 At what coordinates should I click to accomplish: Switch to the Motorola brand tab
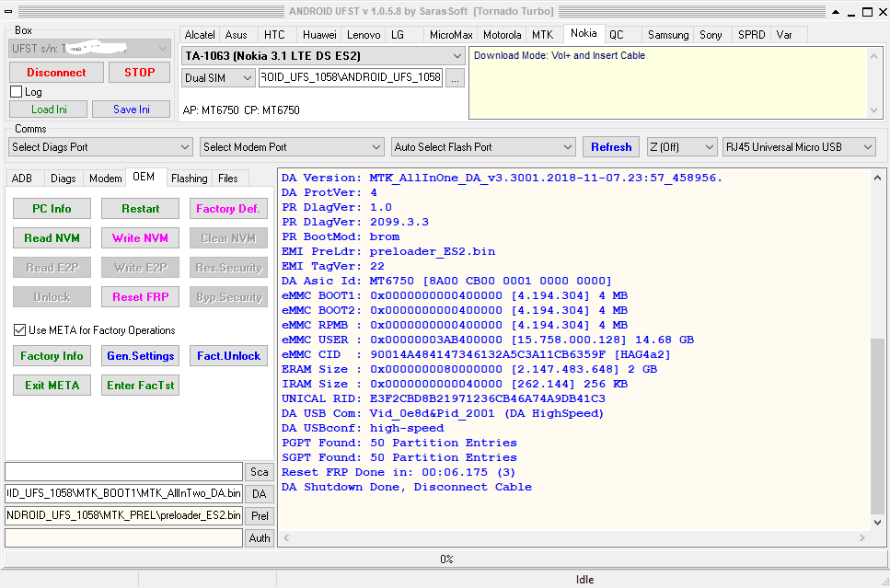[x=502, y=35]
